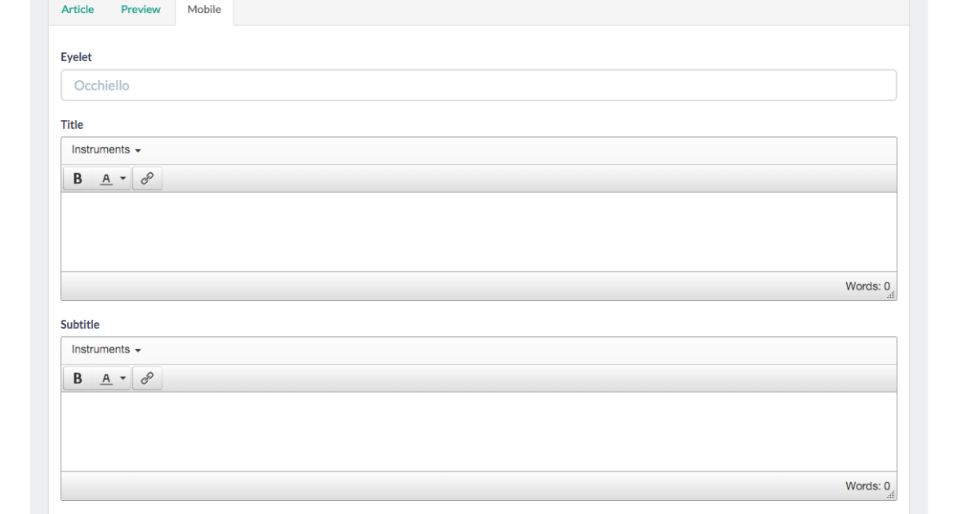Insert a link in the Subtitle editor
980x514 pixels.
tap(147, 379)
